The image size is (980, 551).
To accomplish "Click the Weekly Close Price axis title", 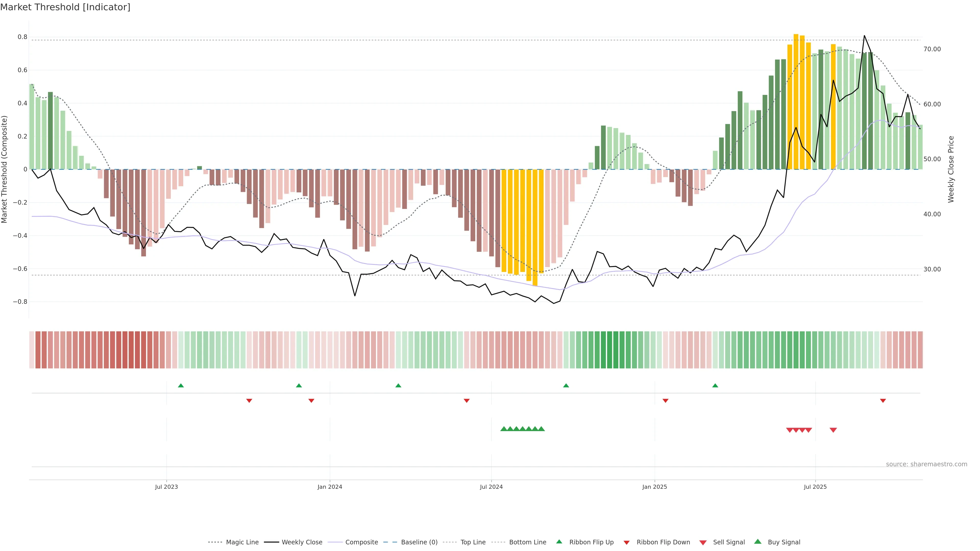I will pyautogui.click(x=951, y=169).
